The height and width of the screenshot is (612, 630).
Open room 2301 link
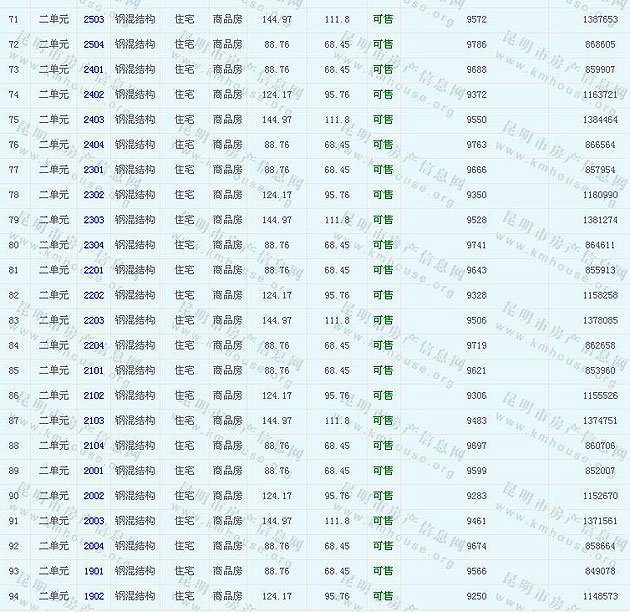tap(93, 170)
